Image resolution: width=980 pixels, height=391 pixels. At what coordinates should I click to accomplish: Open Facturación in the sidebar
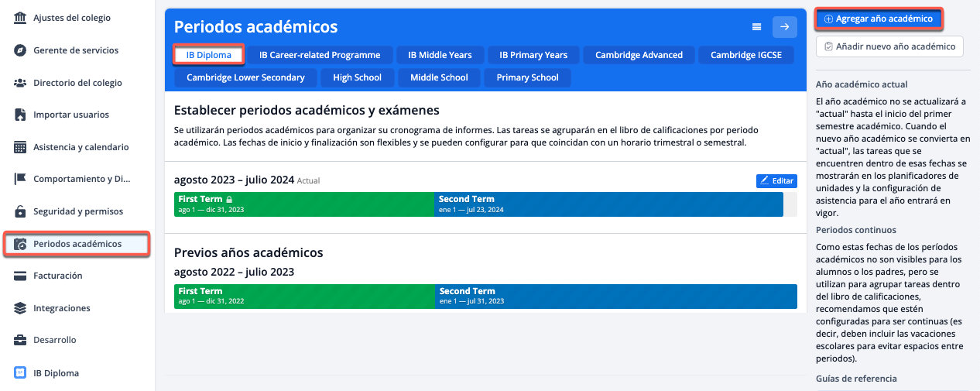point(58,276)
